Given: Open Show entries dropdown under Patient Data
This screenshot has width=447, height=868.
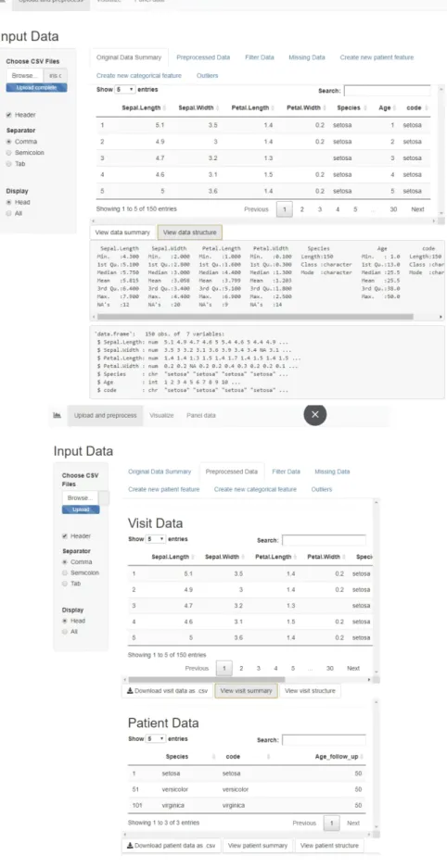Looking at the screenshot, I should point(156,739).
